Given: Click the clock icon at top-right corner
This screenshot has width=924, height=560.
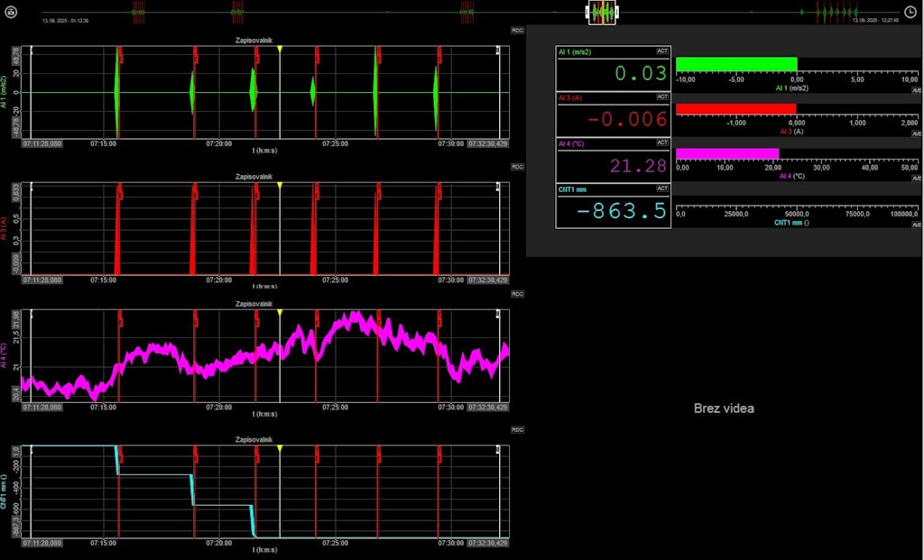Looking at the screenshot, I should point(910,12).
